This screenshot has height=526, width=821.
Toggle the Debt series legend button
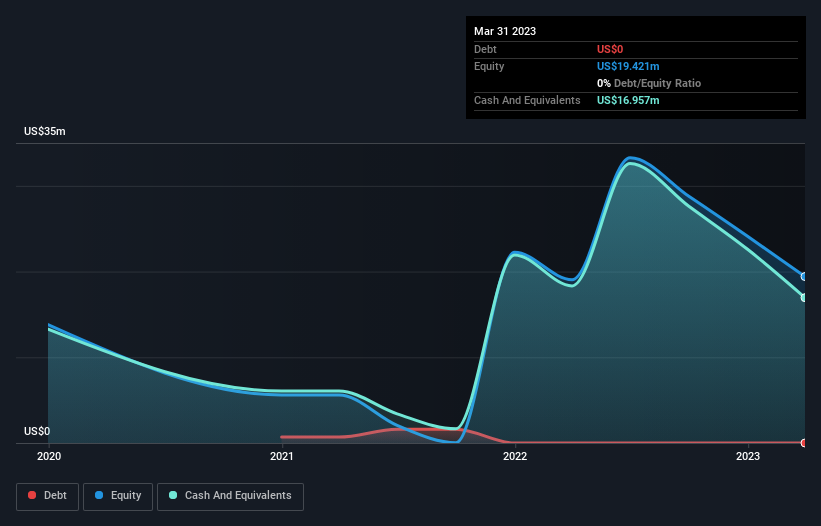[48, 496]
